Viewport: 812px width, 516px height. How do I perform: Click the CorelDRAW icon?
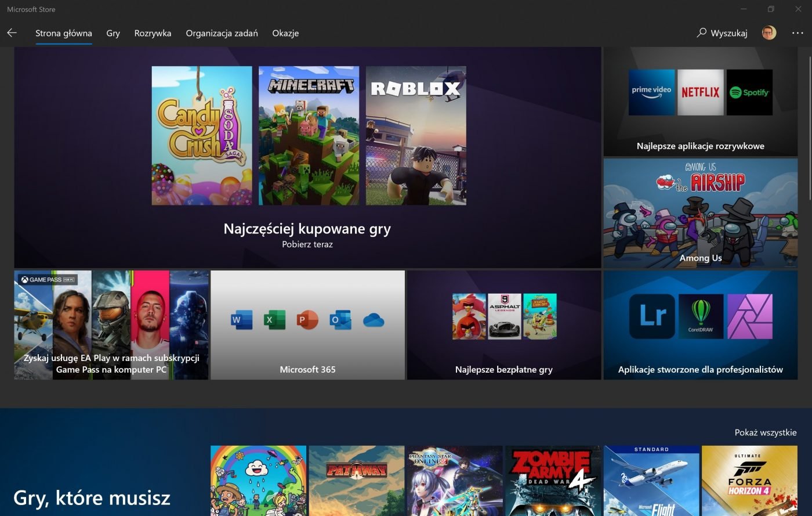[x=701, y=316]
